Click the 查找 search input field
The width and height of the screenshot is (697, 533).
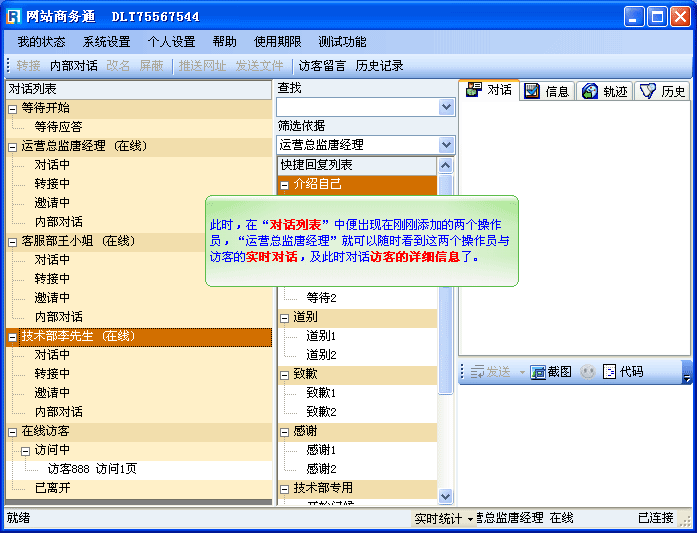tap(357, 107)
